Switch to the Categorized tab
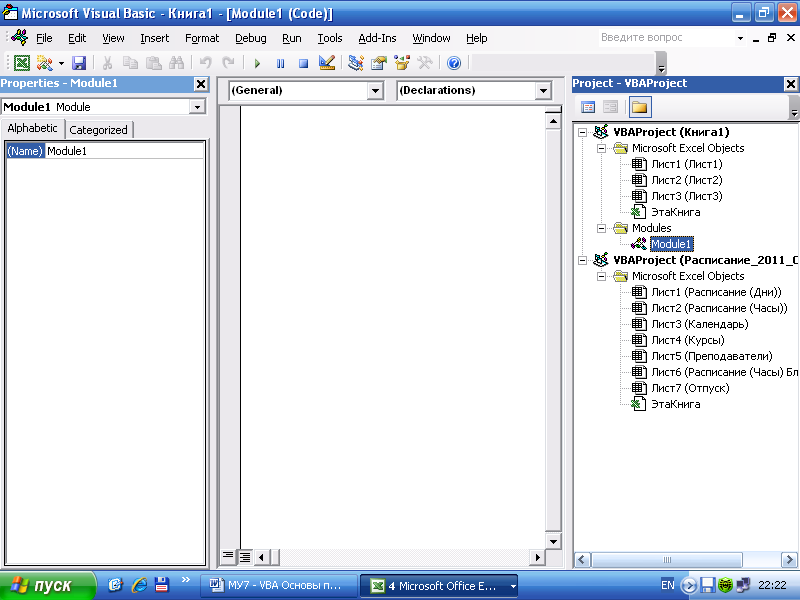The height and width of the screenshot is (600, 800). tap(98, 130)
